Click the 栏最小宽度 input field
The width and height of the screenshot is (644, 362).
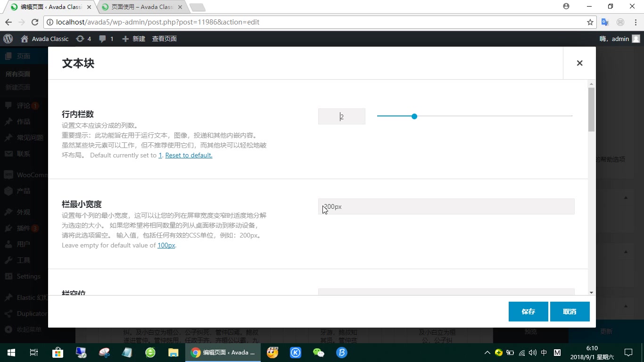pyautogui.click(x=446, y=206)
